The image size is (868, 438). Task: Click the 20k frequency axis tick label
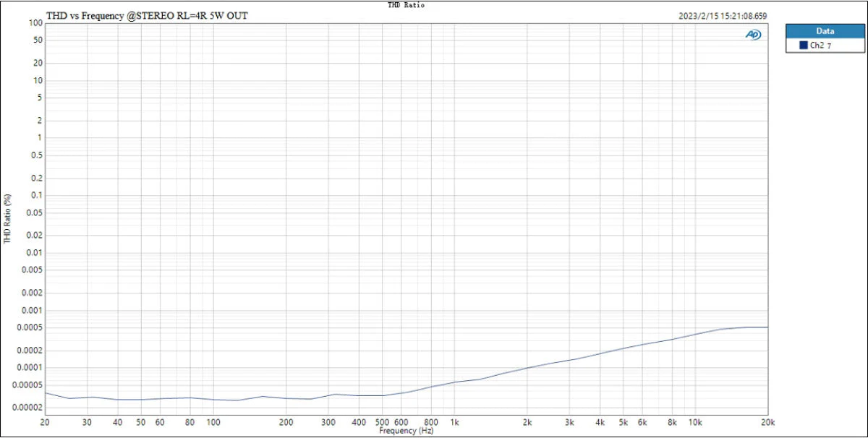click(767, 422)
